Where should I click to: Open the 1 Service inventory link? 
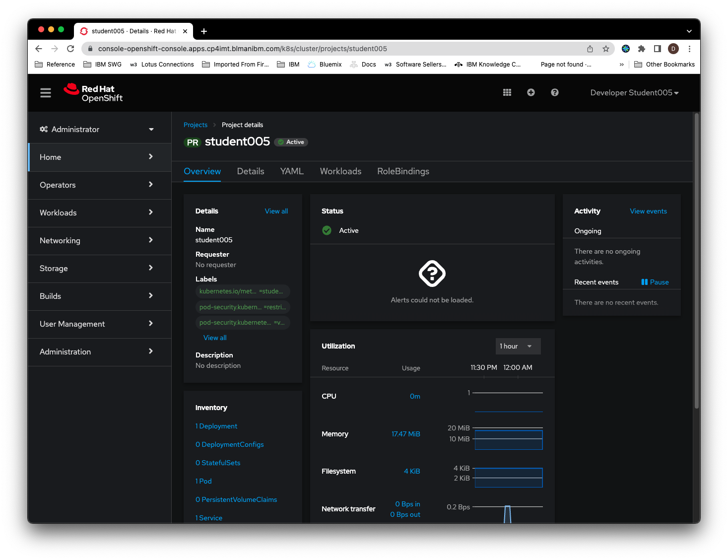[209, 518]
